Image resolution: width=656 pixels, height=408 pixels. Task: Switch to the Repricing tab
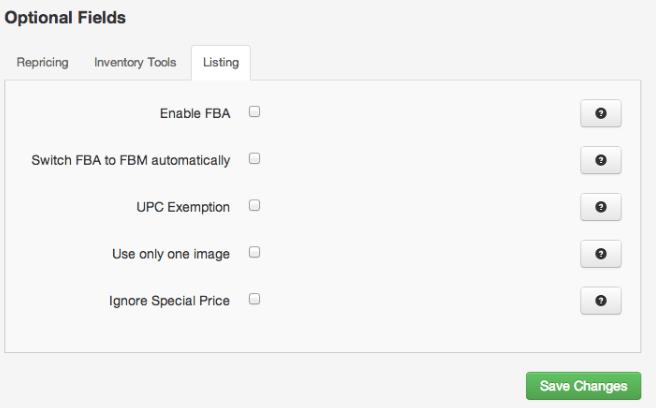pyautogui.click(x=42, y=63)
